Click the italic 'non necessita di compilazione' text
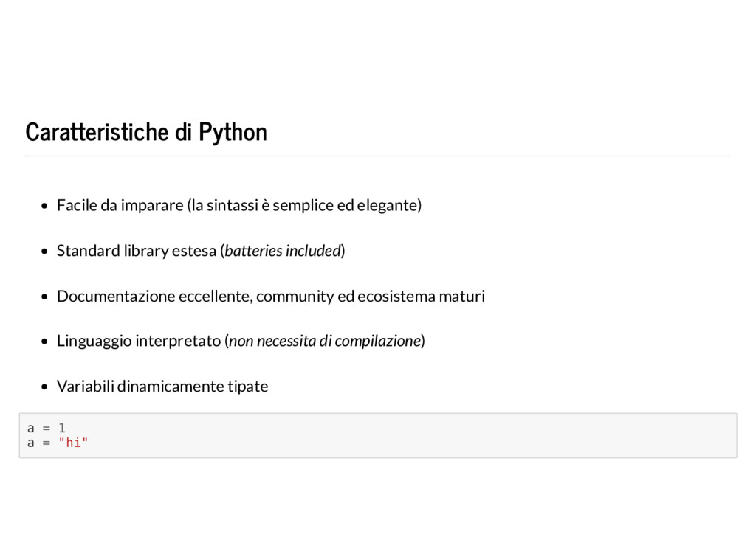The image size is (756, 551). point(326,341)
